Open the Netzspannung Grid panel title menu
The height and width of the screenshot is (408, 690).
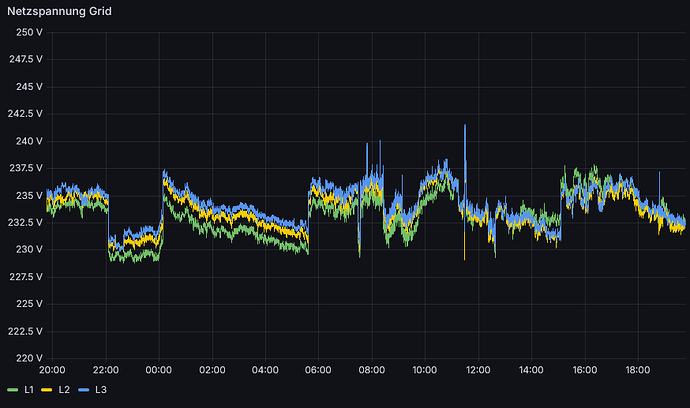[x=59, y=11]
